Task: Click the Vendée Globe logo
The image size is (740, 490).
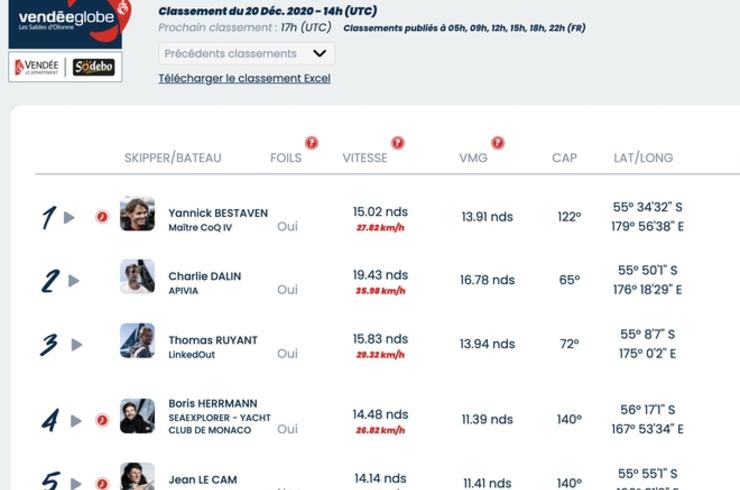Action: (68, 23)
